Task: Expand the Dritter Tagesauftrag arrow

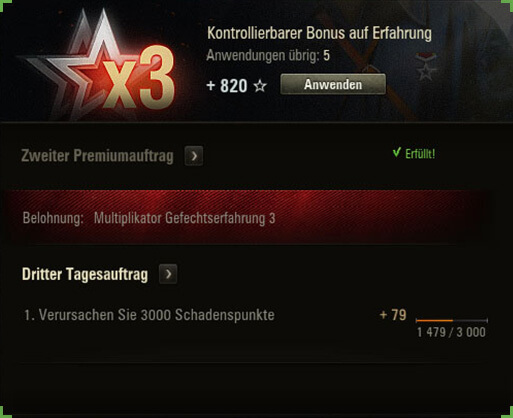Action: 168,274
